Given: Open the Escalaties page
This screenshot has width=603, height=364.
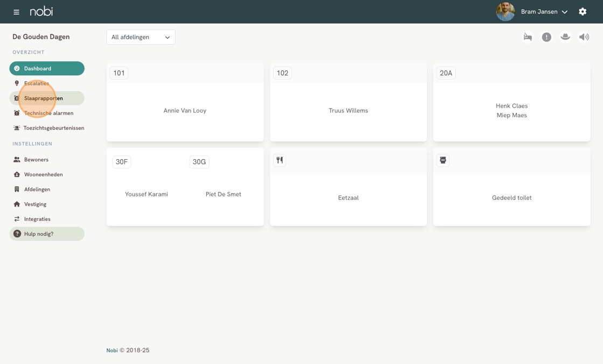Looking at the screenshot, I should point(37,83).
